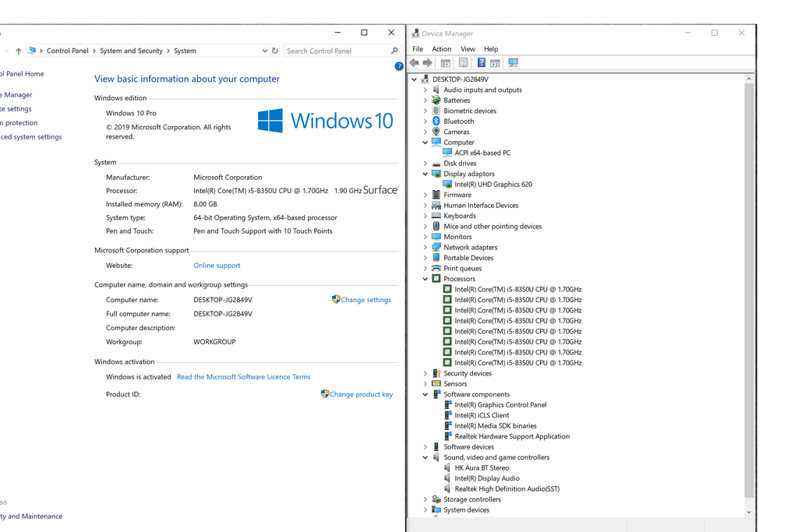Expand the Disk drives node
798x532 pixels.
(x=425, y=164)
